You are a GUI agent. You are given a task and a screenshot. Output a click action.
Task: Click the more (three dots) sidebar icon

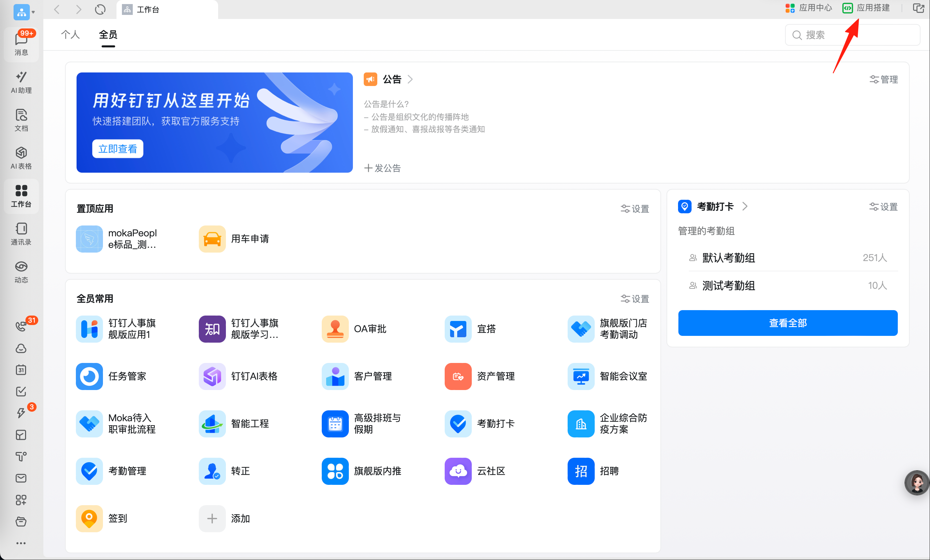point(21,543)
